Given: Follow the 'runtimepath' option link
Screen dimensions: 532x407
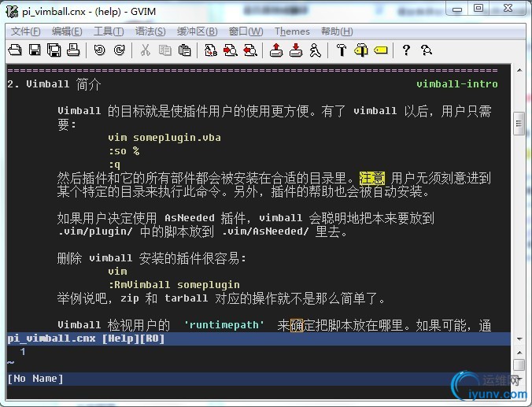Looking at the screenshot, I should pyautogui.click(x=224, y=325).
